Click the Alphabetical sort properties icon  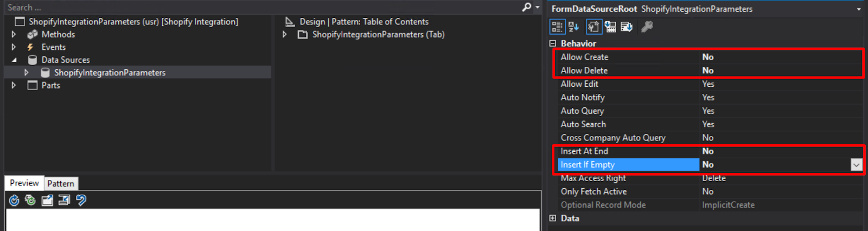pyautogui.click(x=573, y=27)
